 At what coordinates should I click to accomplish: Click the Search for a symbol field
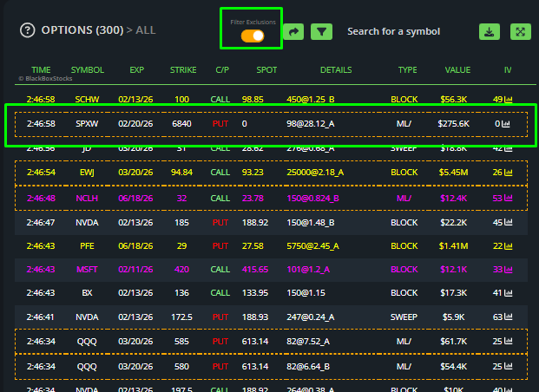[x=393, y=31]
